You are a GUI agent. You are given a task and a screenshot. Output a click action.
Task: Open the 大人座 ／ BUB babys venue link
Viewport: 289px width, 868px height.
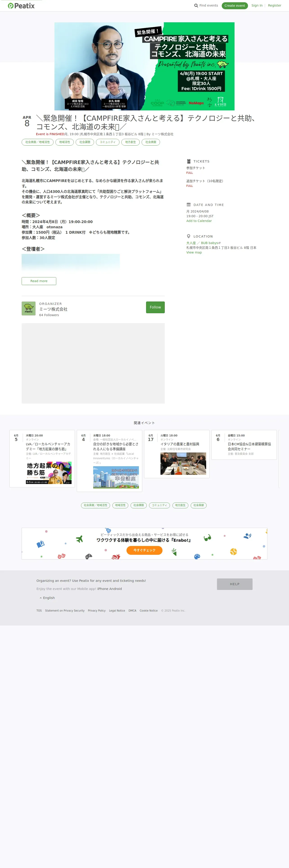click(202, 243)
